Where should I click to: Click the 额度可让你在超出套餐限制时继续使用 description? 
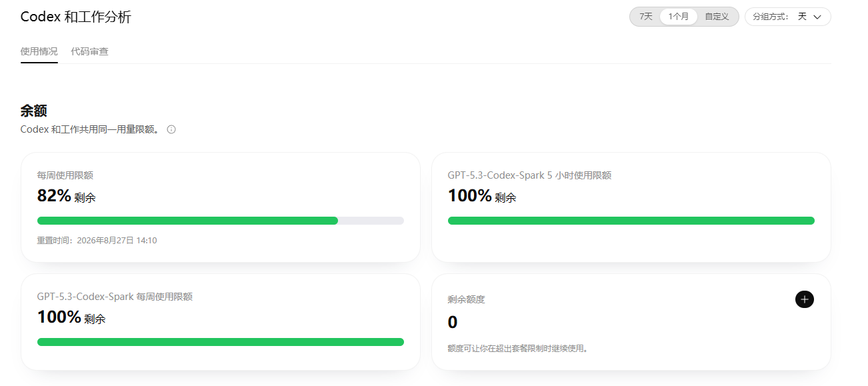tap(518, 348)
